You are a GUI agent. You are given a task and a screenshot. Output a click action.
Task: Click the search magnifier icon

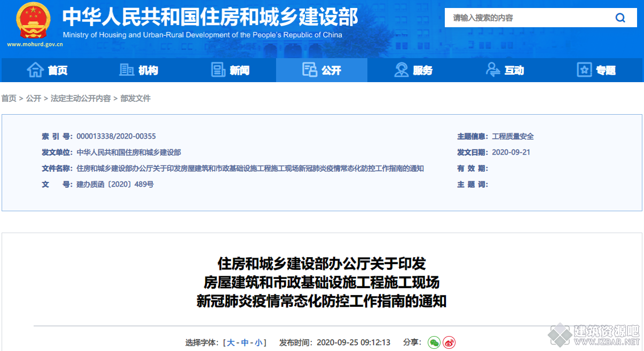pos(620,18)
